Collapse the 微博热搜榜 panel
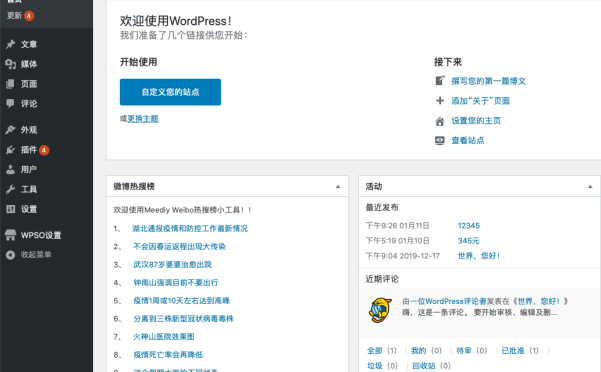Viewport: 601px width, 372px height. click(x=338, y=187)
